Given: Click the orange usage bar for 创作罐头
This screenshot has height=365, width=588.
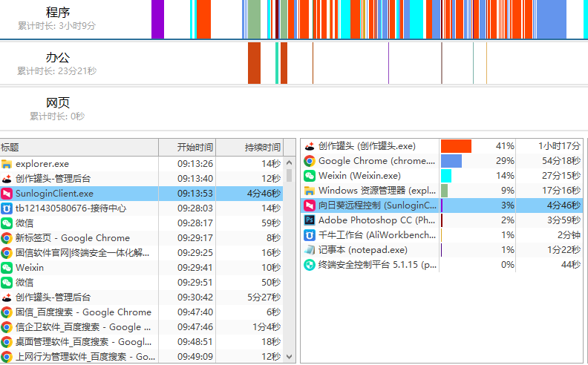Looking at the screenshot, I should click(456, 146).
